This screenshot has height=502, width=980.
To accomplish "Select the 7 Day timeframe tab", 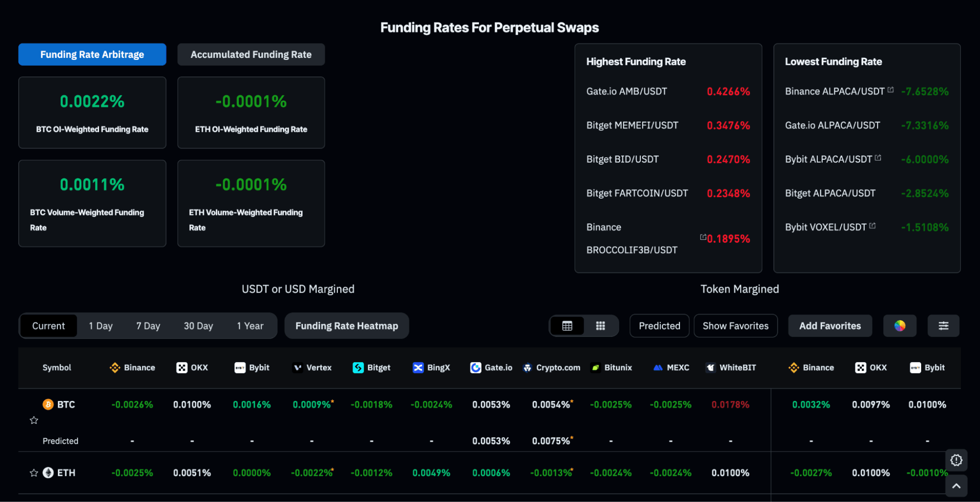I will pyautogui.click(x=148, y=326).
